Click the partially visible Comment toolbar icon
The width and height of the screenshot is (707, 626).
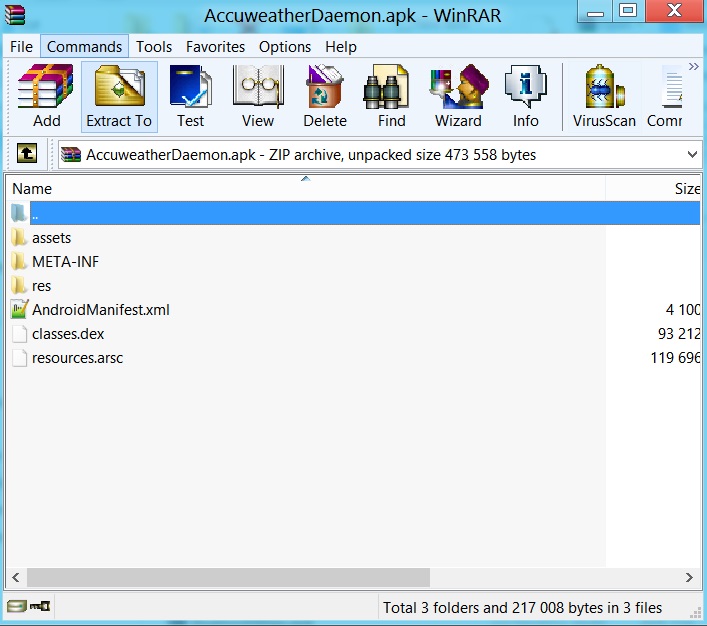[671, 87]
